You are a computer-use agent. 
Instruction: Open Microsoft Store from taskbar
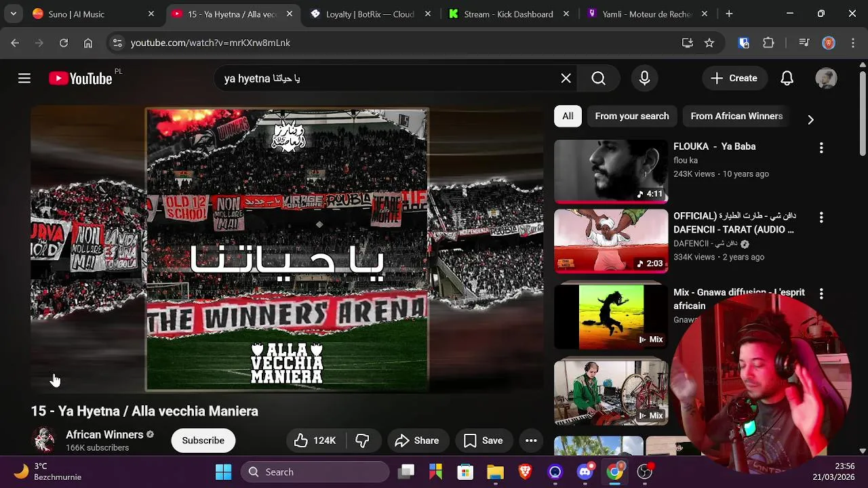[x=465, y=472]
